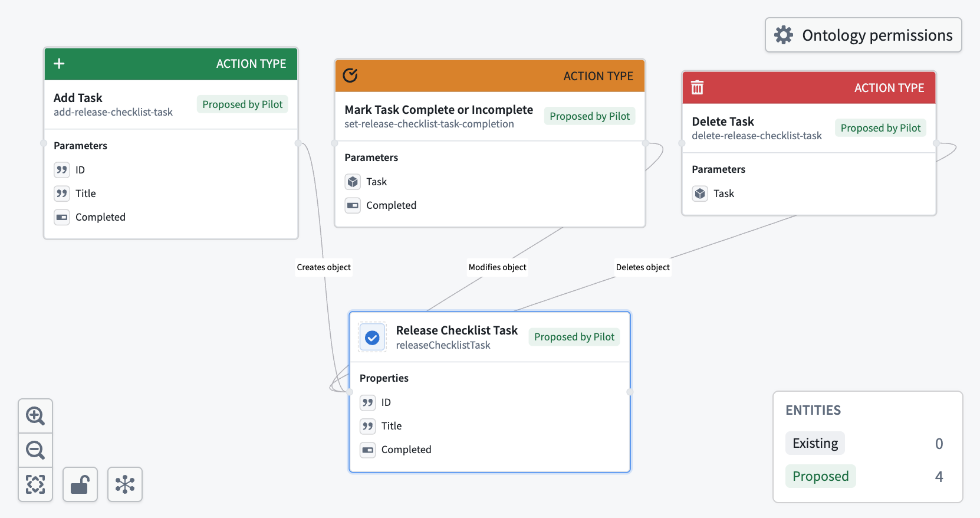
Task: Click the Completed parameter in Mark Task card
Action: click(x=391, y=205)
